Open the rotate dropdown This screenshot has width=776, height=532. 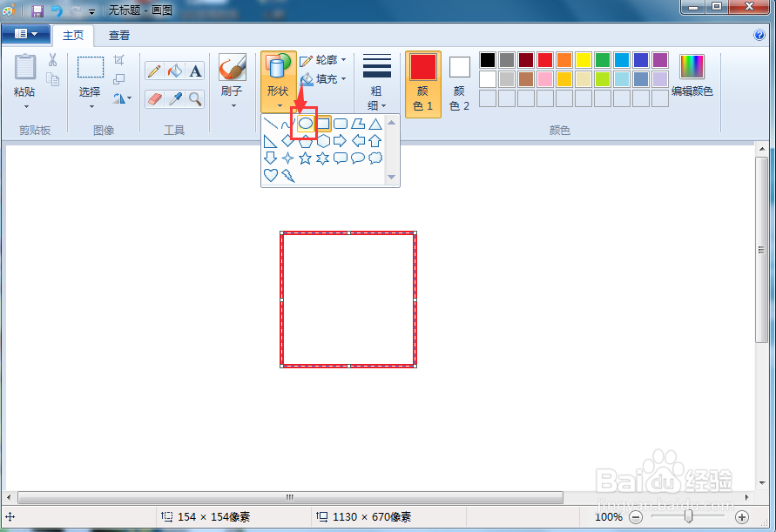[122, 98]
